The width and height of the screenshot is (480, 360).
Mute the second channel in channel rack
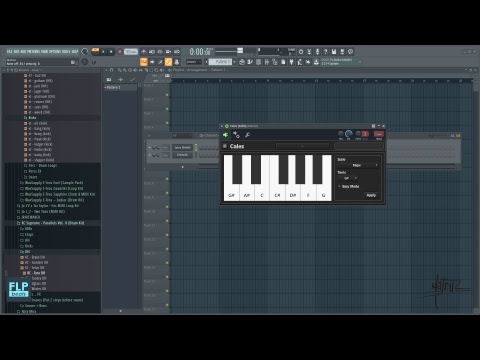[150, 155]
